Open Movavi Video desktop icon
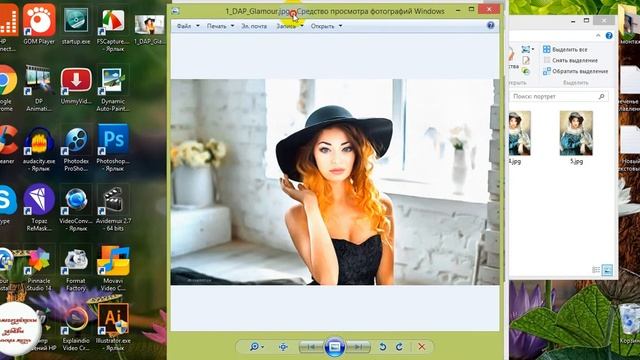Image resolution: width=640 pixels, height=360 pixels. (x=113, y=268)
